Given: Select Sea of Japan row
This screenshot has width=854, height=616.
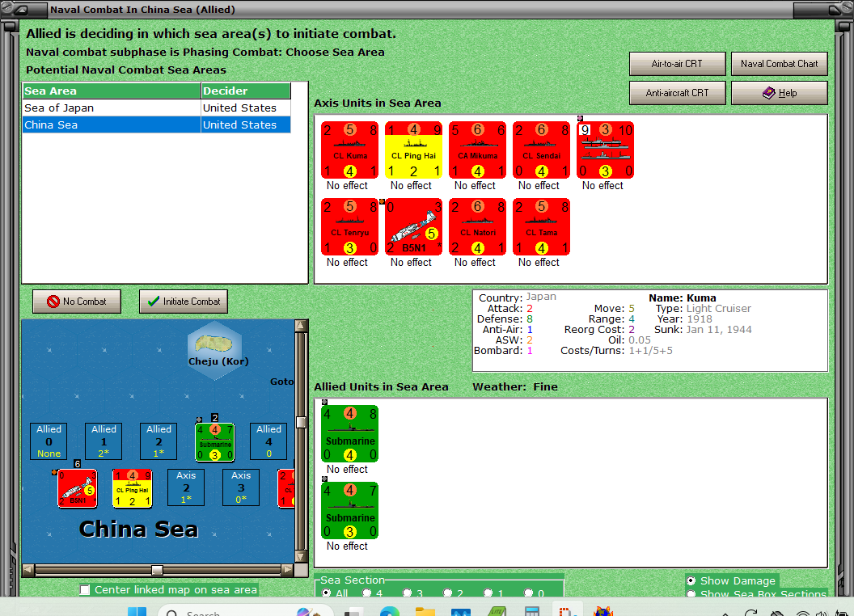Looking at the screenshot, I should tap(157, 108).
